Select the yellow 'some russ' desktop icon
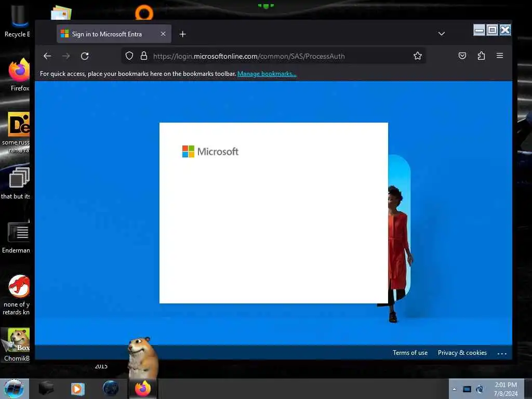Image resolution: width=532 pixels, height=399 pixels. click(x=16, y=132)
